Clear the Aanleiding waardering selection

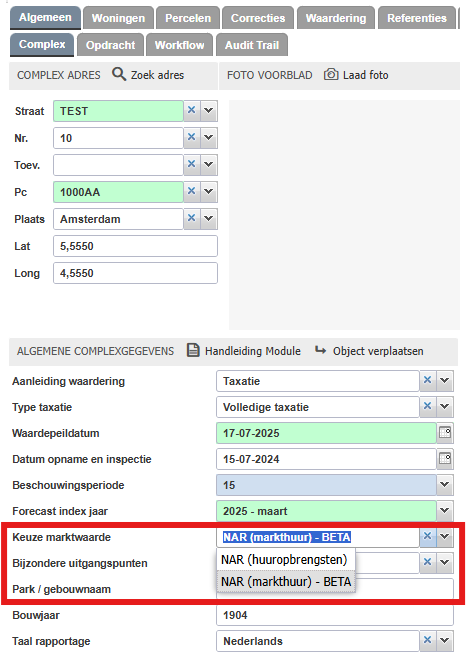point(428,380)
